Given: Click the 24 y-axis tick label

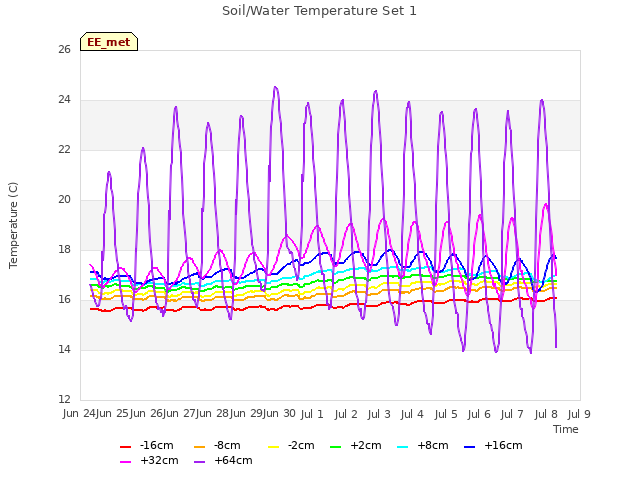Looking at the screenshot, I should click(x=64, y=100).
